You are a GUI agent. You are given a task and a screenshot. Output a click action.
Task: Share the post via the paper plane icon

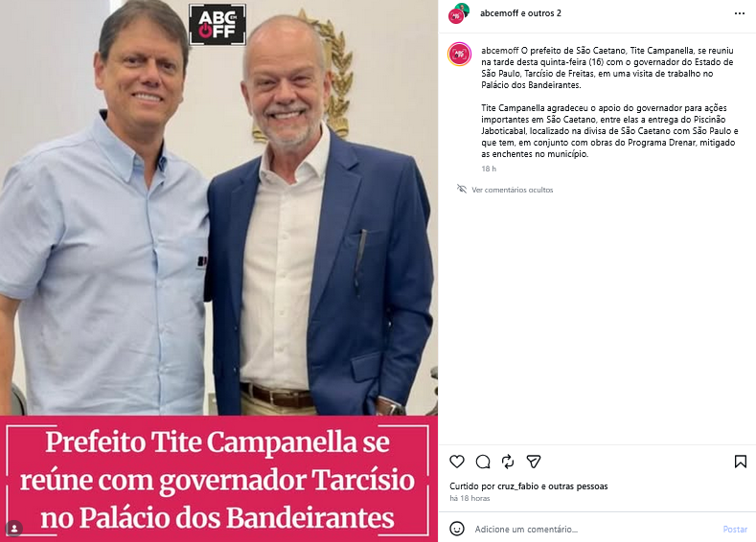[534, 462]
